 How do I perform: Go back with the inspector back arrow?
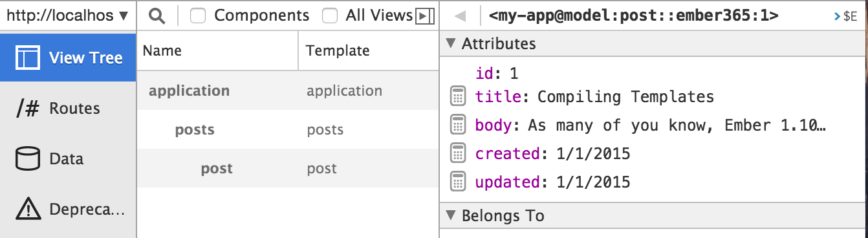coord(460,16)
